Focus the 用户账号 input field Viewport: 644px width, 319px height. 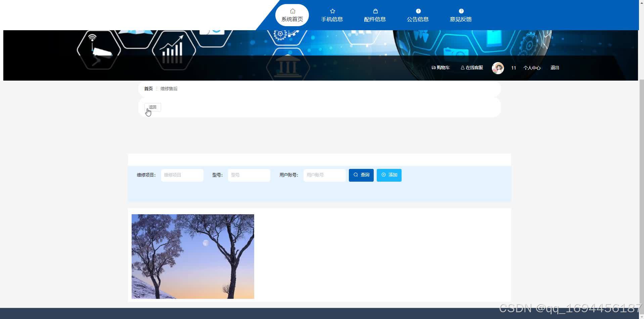324,175
